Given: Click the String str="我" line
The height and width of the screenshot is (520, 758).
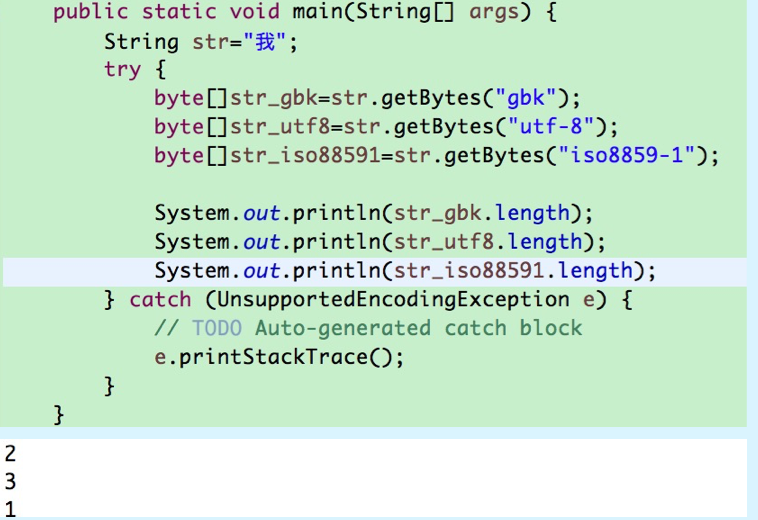Looking at the screenshot, I should pos(201,42).
